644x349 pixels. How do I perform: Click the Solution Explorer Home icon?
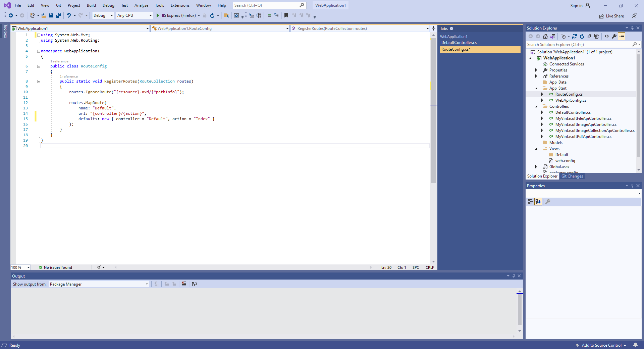[545, 36]
